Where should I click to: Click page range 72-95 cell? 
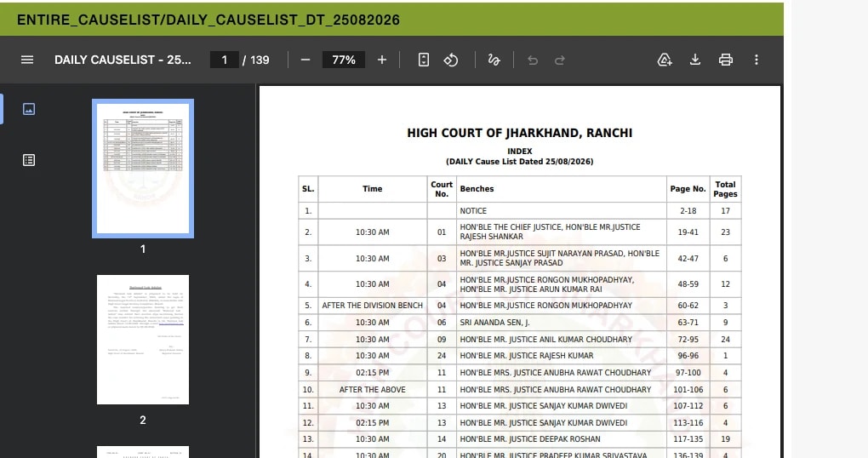pyautogui.click(x=688, y=339)
